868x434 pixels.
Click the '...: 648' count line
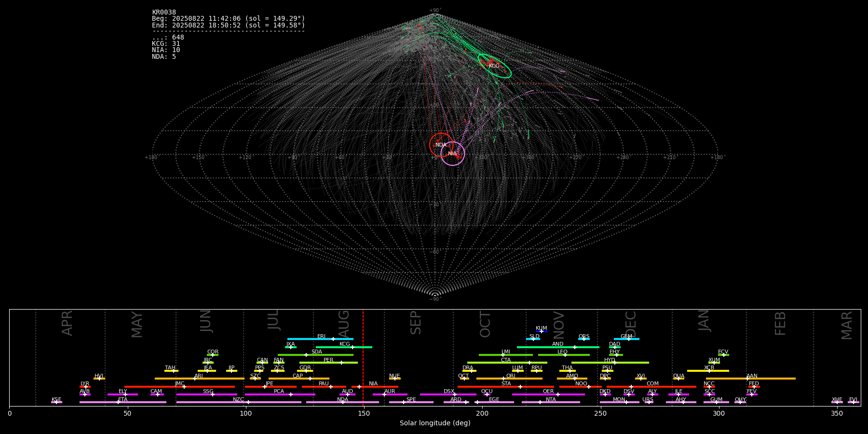click(x=168, y=38)
